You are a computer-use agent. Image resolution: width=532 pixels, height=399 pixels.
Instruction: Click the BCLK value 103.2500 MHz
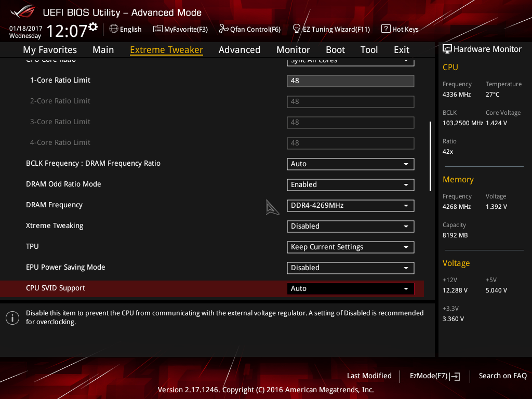pyautogui.click(x=463, y=123)
